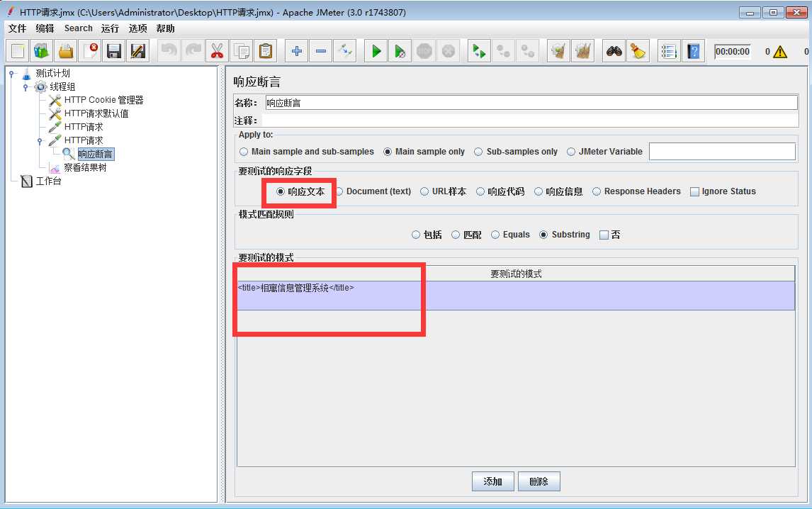Select the 包括 matching rule
The width and height of the screenshot is (812, 509).
(x=427, y=235)
